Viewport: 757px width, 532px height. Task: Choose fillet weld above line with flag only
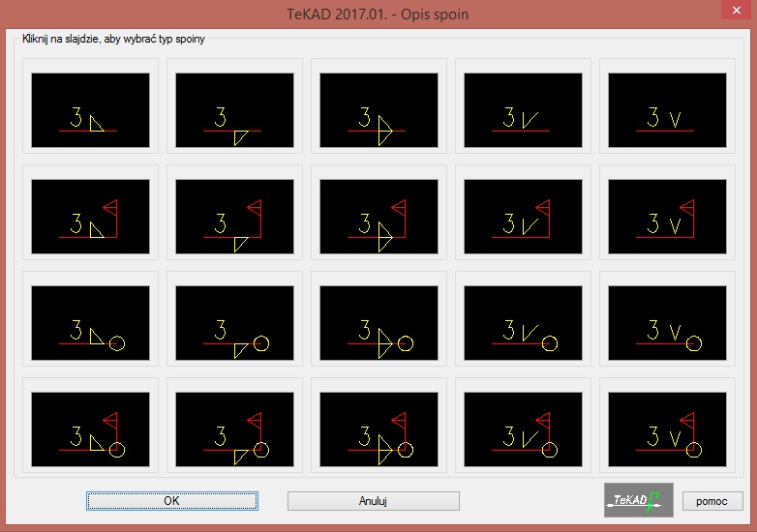click(x=90, y=217)
